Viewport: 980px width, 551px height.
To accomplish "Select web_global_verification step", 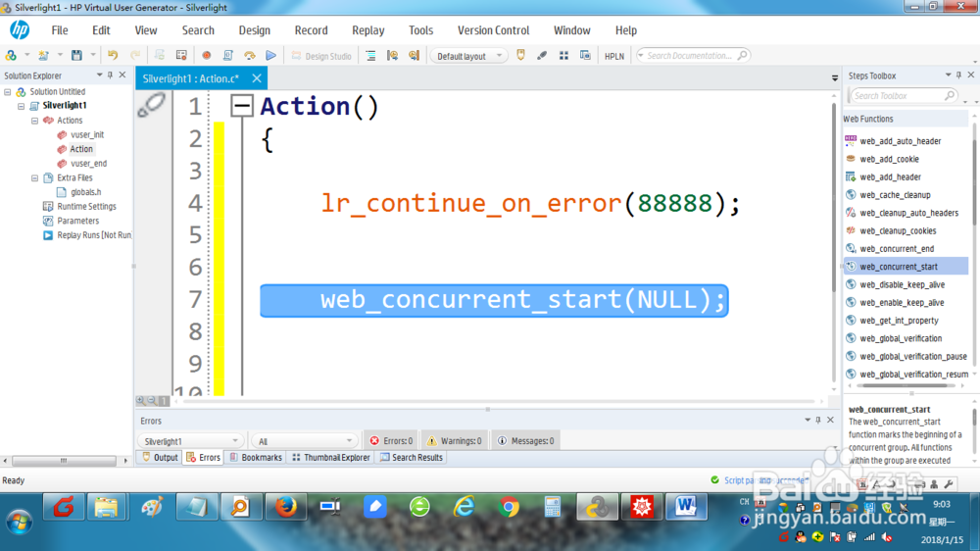I will coord(901,338).
